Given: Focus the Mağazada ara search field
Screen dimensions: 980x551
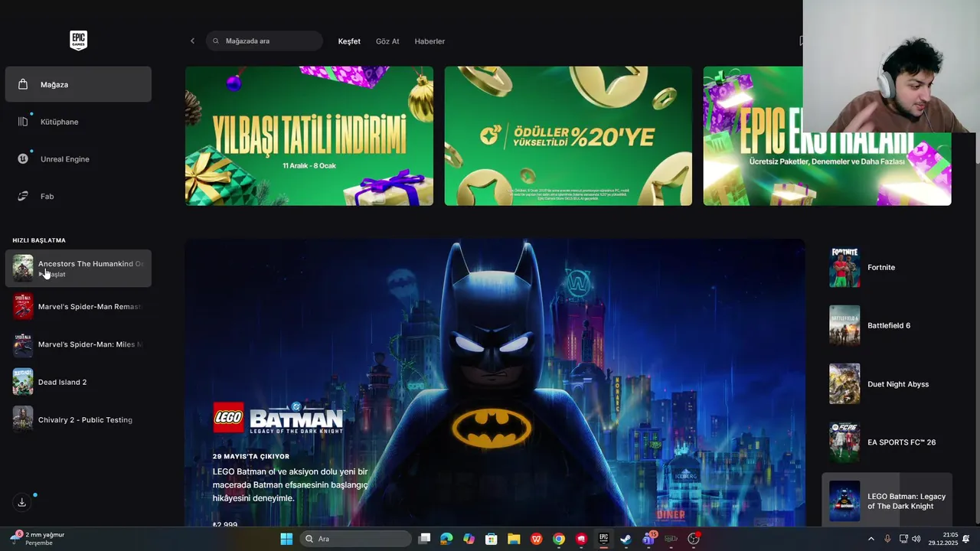Looking at the screenshot, I should click(x=264, y=41).
